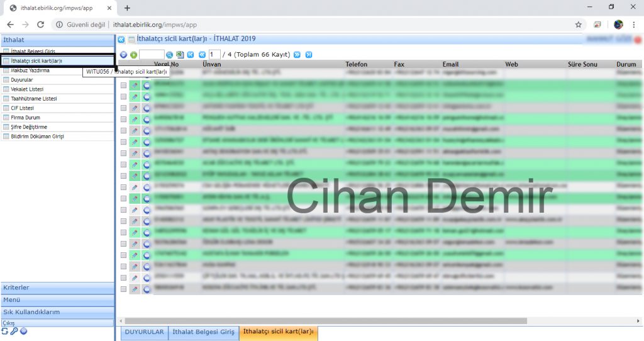The image size is (644, 341).
Task: Select İthalatçı sicil kart(lar)ı bottom tab
Action: [x=278, y=332]
